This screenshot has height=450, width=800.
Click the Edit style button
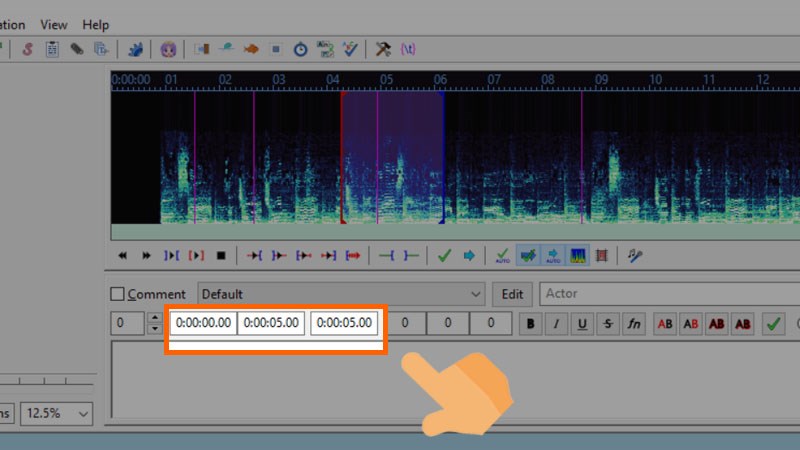coord(512,294)
